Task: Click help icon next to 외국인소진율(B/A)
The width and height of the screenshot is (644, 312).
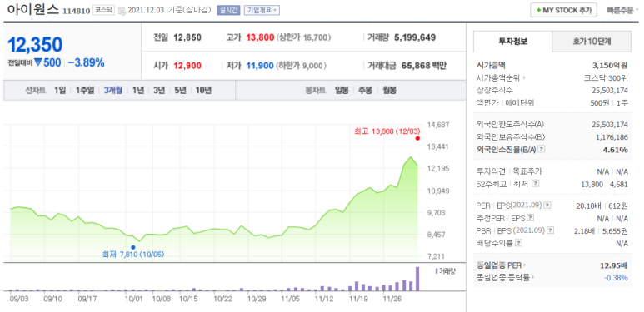Action: click(542, 150)
